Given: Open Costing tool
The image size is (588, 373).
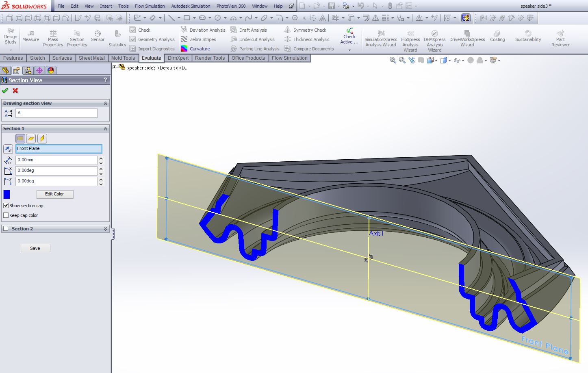Looking at the screenshot, I should click(x=497, y=36).
